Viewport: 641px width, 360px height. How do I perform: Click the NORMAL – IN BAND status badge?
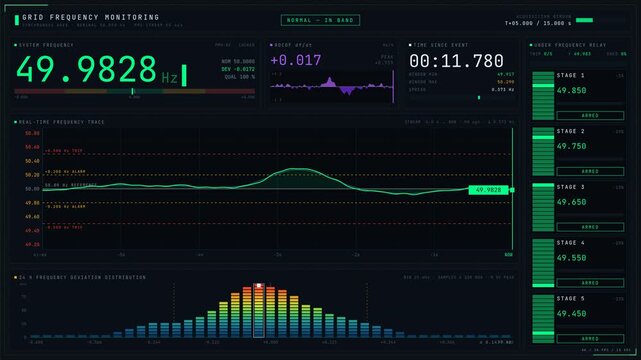[320, 20]
